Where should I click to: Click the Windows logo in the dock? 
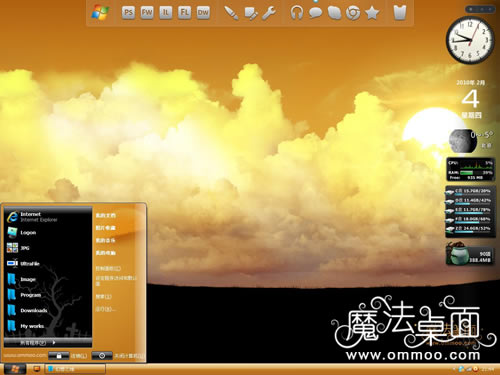tap(100, 13)
